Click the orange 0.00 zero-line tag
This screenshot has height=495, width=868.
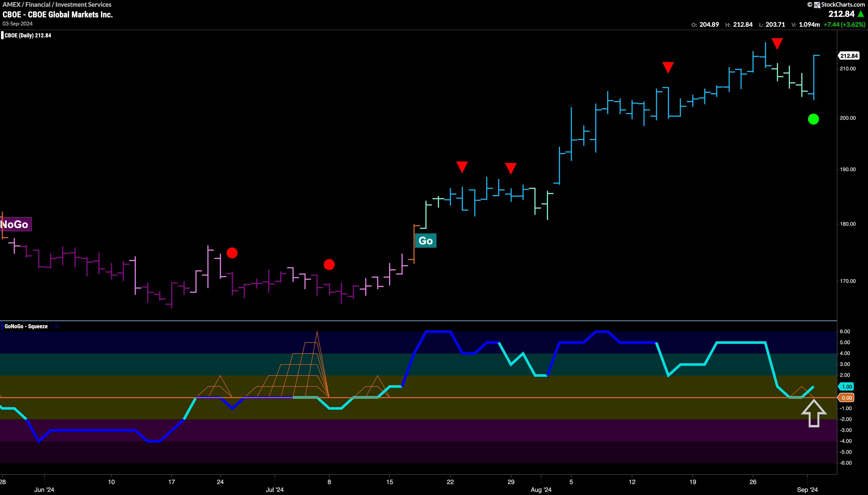click(846, 398)
